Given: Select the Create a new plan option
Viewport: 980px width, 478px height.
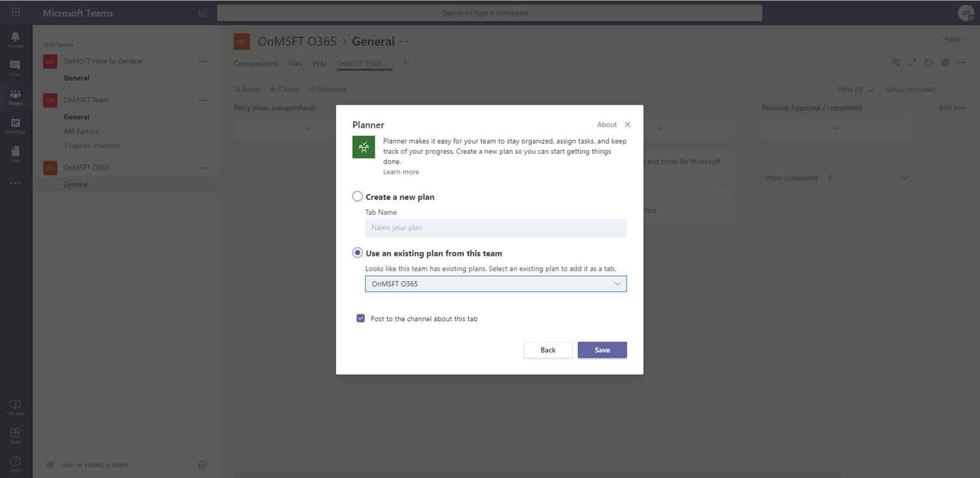Looking at the screenshot, I should (357, 197).
